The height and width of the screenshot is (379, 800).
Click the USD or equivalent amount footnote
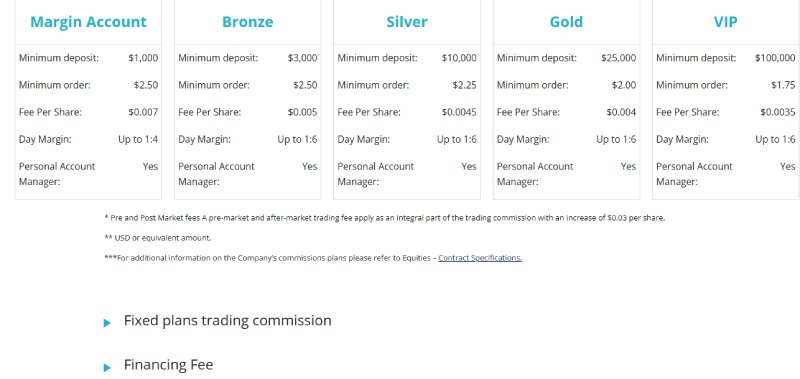(158, 238)
